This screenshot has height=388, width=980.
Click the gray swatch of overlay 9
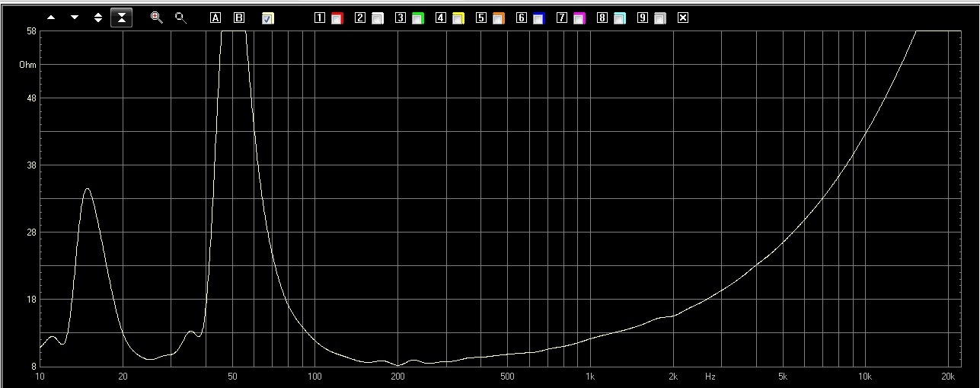click(x=660, y=18)
